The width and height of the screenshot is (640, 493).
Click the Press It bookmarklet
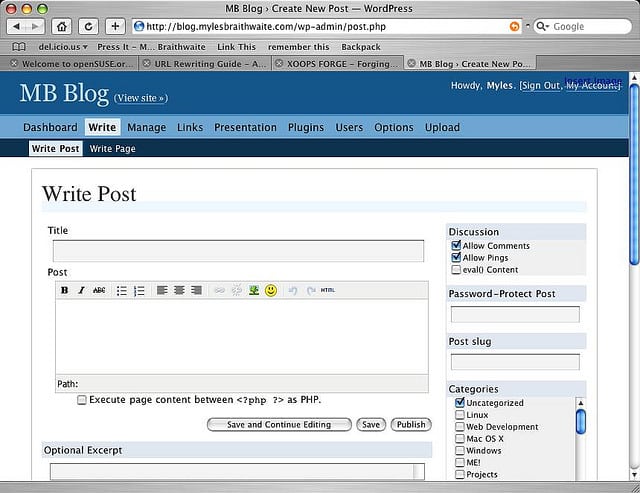[151, 47]
